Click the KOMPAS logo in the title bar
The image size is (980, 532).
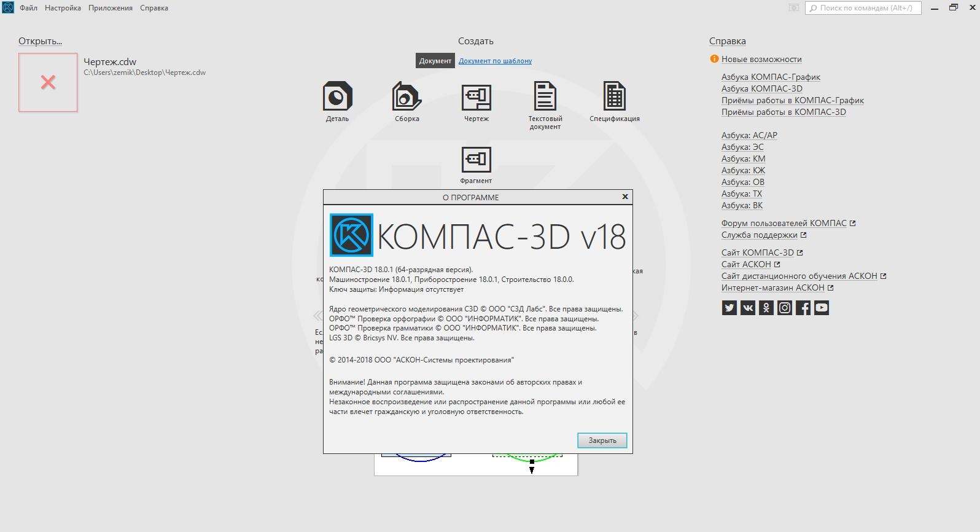click(x=8, y=7)
